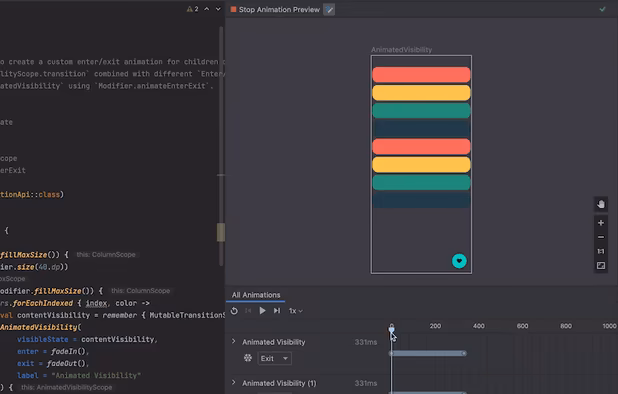
Task: Click the first red bar in preview
Action: click(x=421, y=74)
